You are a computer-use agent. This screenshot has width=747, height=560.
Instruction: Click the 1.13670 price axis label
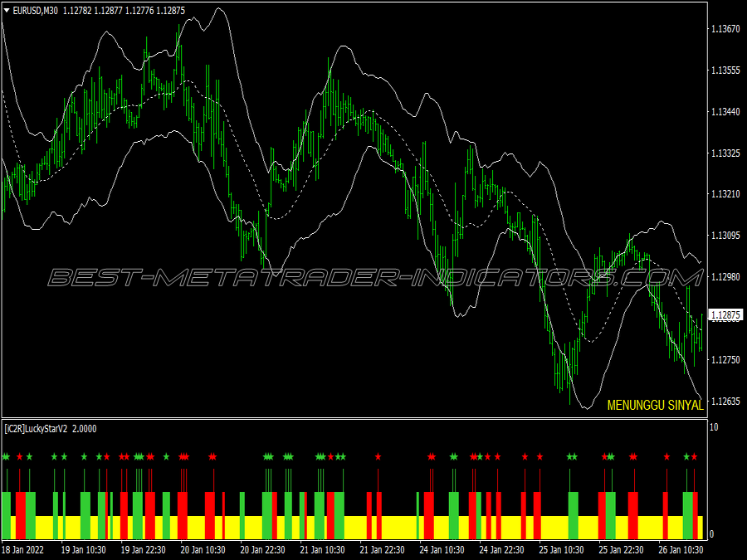(x=725, y=29)
